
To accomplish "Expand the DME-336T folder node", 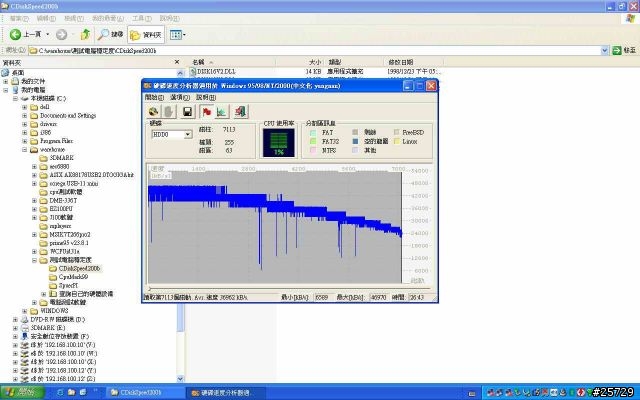I will pos(34,200).
